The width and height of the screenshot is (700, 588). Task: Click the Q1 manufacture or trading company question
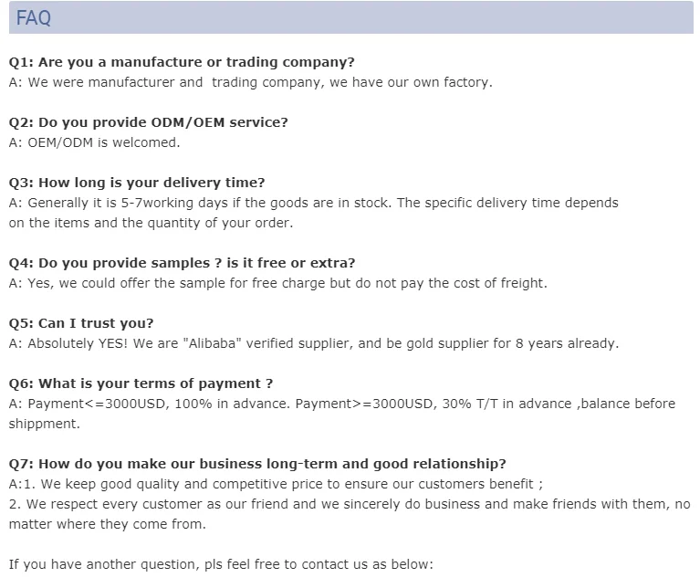tap(182, 62)
